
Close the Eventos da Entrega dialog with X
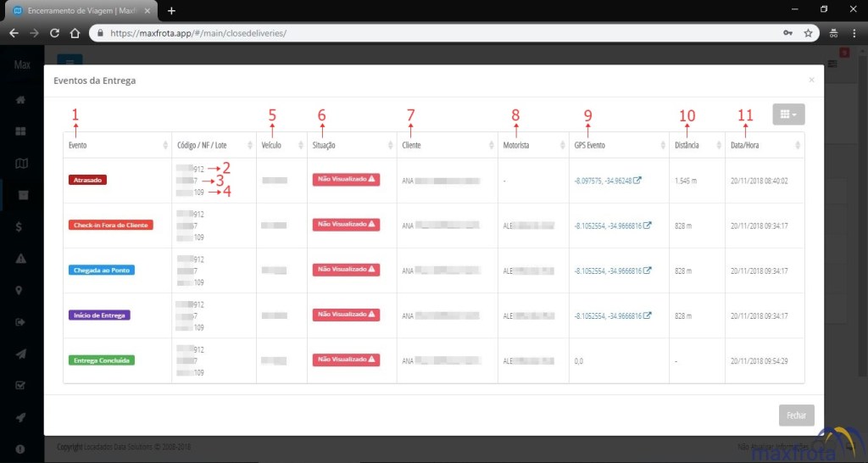pyautogui.click(x=811, y=80)
